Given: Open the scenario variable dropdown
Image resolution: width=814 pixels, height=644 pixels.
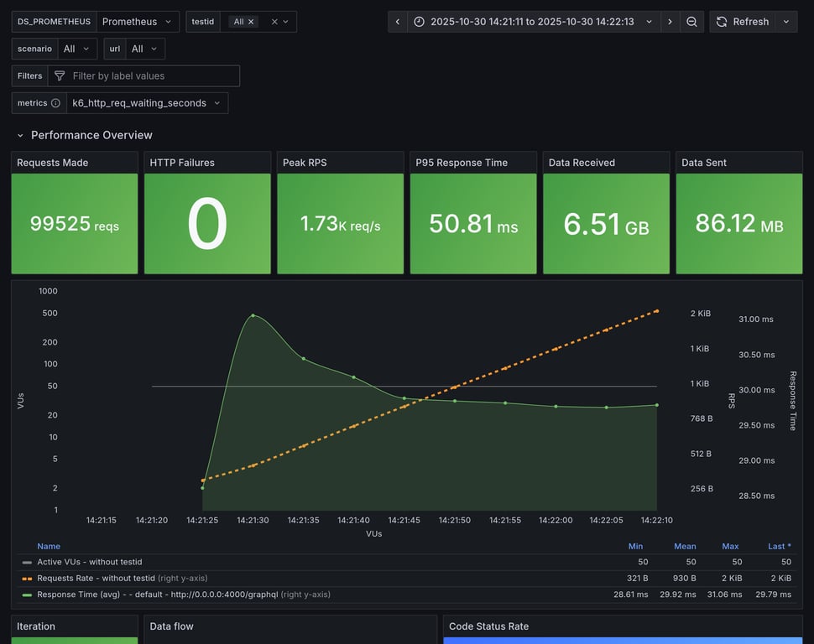Looking at the screenshot, I should 77,49.
